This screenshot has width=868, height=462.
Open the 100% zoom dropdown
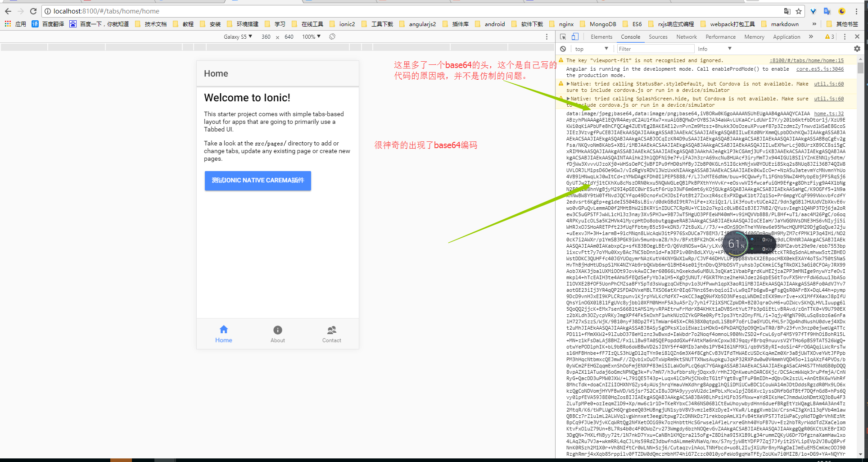(x=311, y=36)
